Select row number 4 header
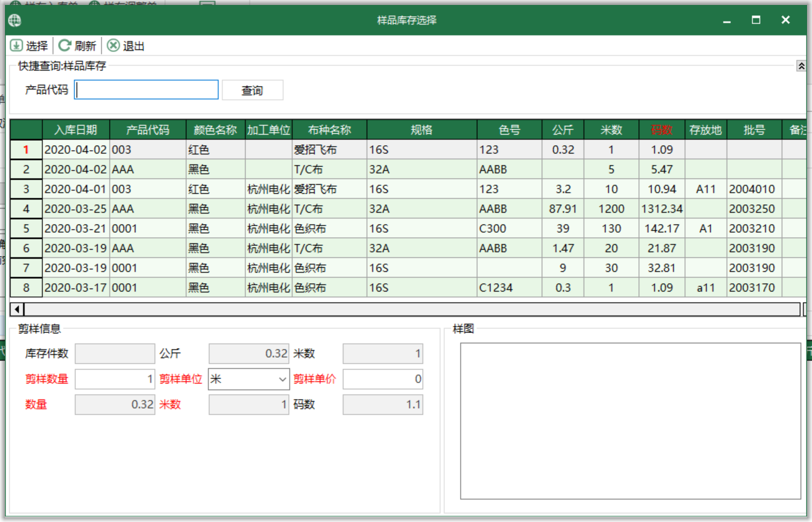The width and height of the screenshot is (812, 522). (26, 209)
